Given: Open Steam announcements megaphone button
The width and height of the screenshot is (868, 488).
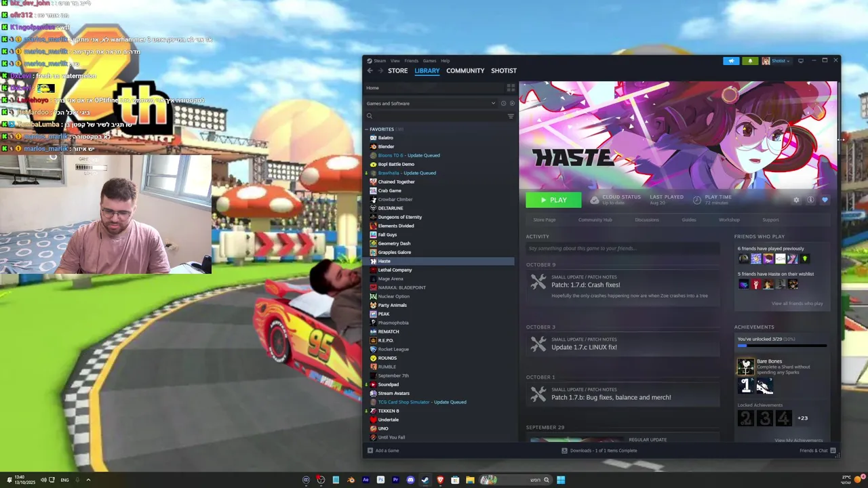Looking at the screenshot, I should pyautogui.click(x=731, y=61).
